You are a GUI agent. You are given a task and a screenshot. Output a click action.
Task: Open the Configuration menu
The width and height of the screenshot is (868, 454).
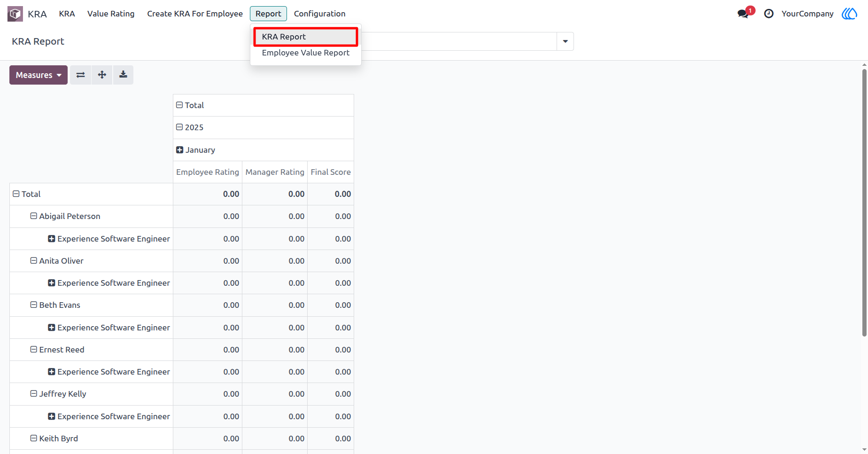coord(320,14)
